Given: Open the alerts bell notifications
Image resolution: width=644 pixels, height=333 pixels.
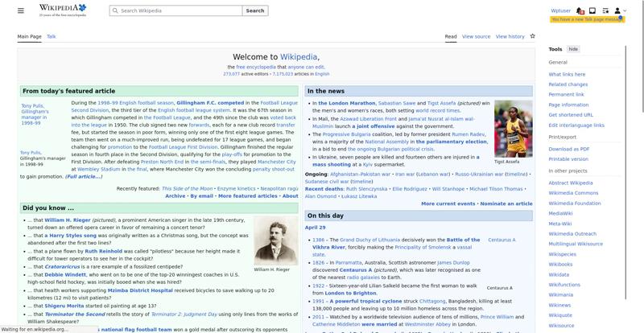Looking at the screenshot, I should tap(580, 11).
